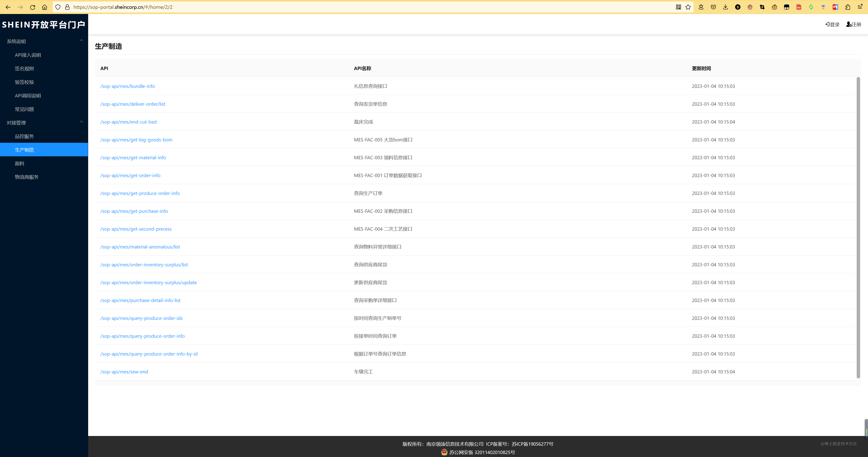Collapse the 系统说明 sidebar section

(x=81, y=41)
